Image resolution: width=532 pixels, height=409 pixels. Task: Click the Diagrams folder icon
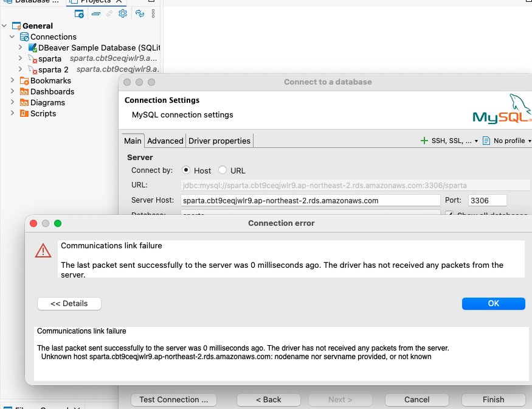tap(24, 103)
